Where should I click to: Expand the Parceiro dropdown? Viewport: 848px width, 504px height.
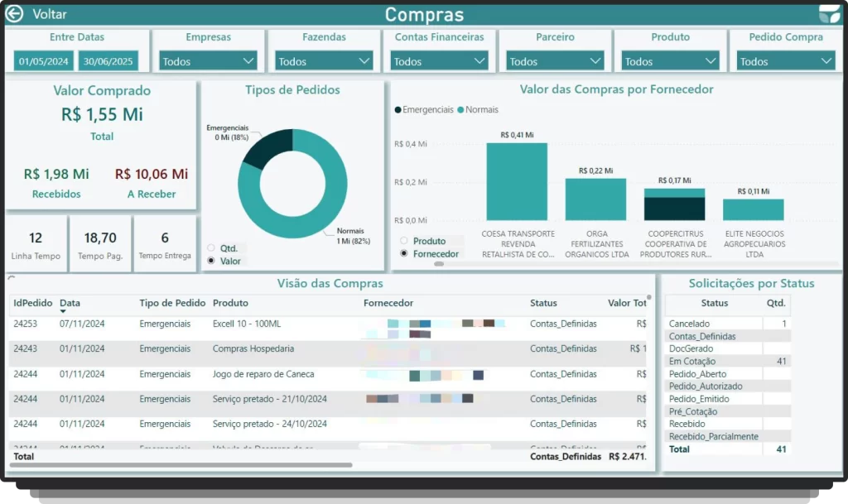[555, 61]
